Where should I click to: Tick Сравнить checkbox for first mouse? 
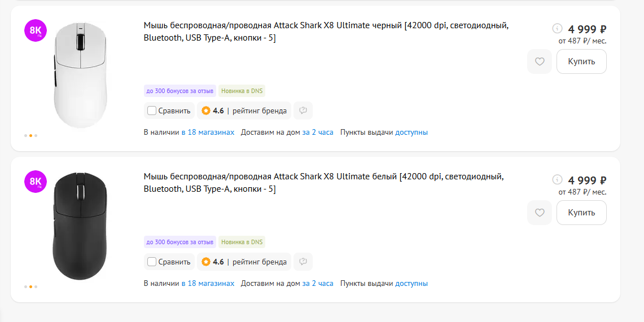pos(152,111)
